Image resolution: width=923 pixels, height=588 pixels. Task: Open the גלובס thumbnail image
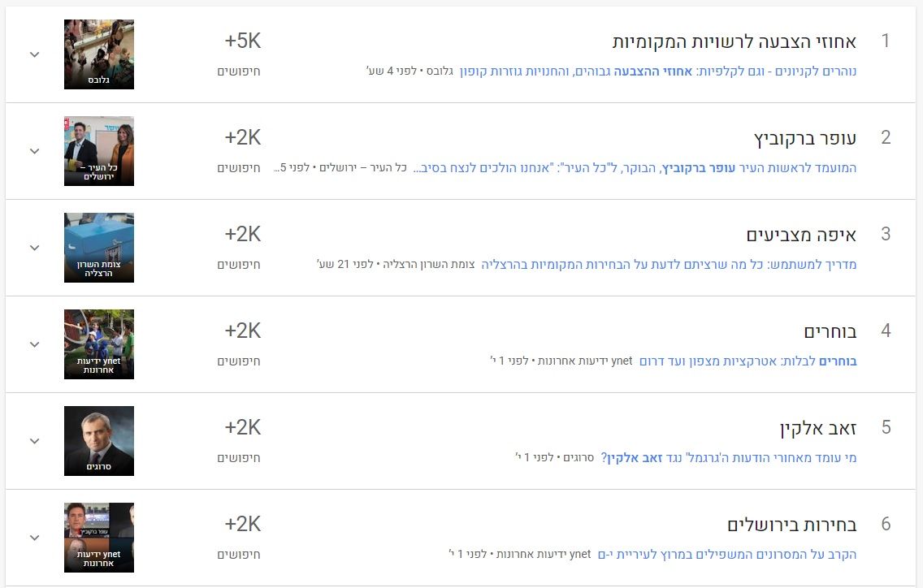[x=99, y=54]
